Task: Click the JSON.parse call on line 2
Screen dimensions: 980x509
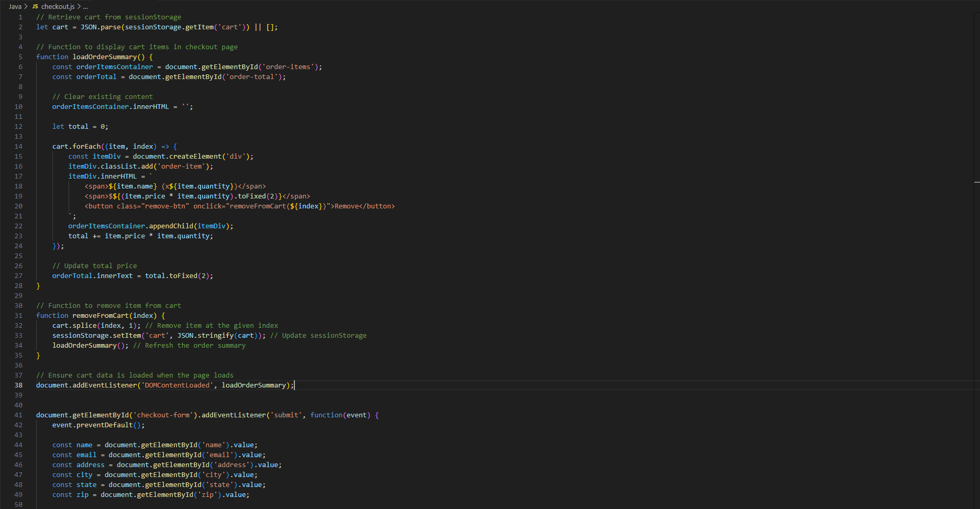Action: 101,27
